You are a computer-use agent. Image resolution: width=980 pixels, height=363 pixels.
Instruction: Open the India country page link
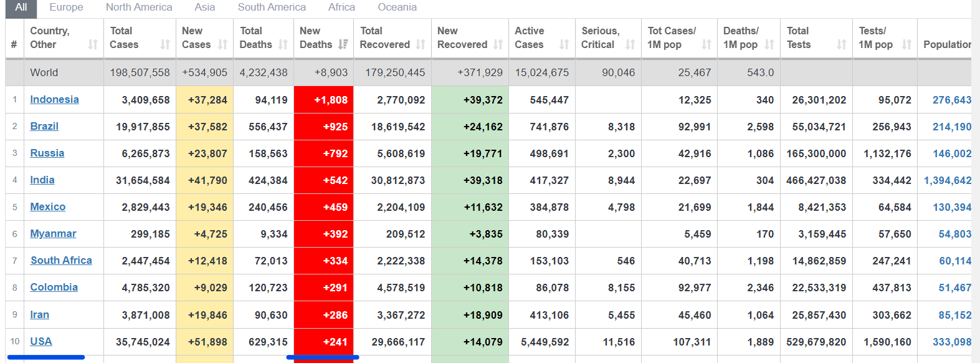click(x=42, y=180)
